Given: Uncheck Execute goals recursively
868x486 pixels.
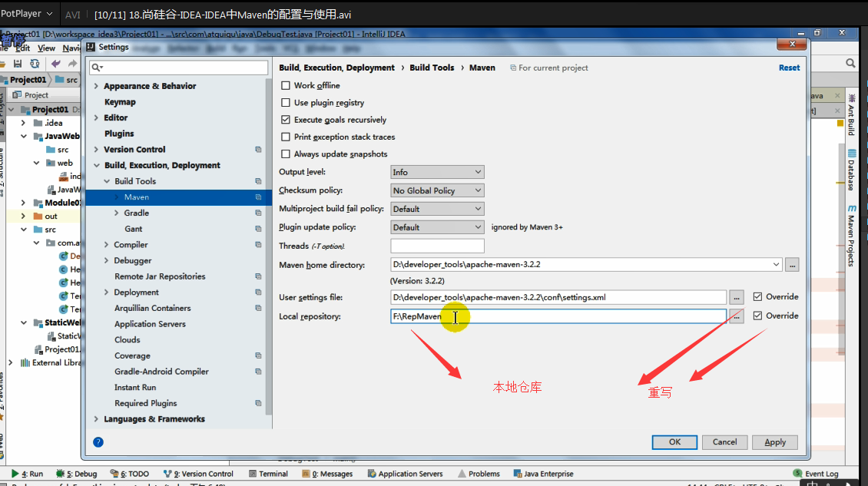Looking at the screenshot, I should (x=286, y=120).
